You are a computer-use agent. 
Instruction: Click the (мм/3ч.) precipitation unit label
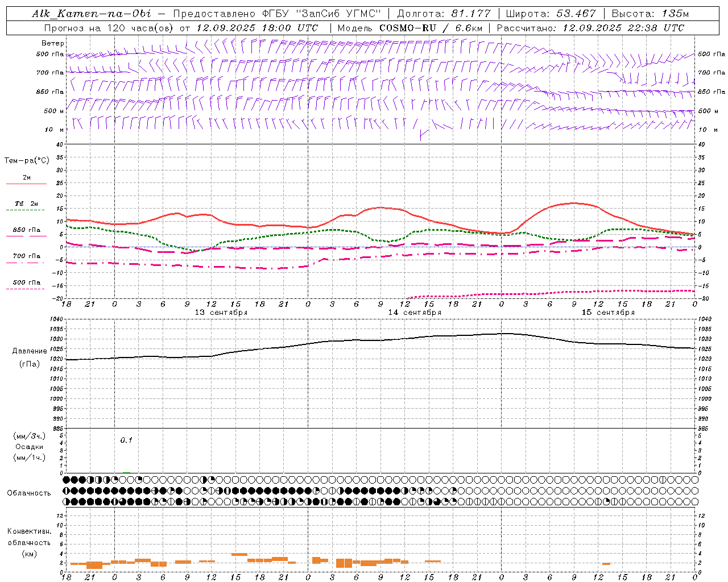(x=30, y=436)
